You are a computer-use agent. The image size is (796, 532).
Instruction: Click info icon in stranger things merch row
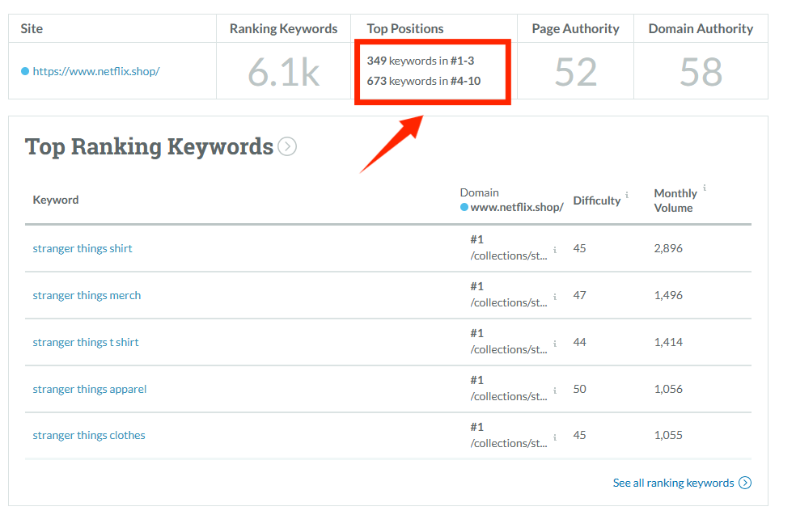click(554, 297)
